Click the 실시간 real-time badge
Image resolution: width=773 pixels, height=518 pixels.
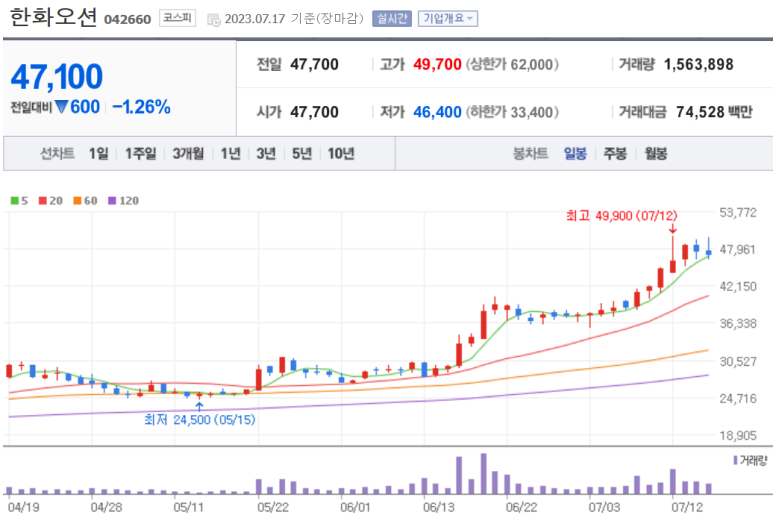point(389,18)
